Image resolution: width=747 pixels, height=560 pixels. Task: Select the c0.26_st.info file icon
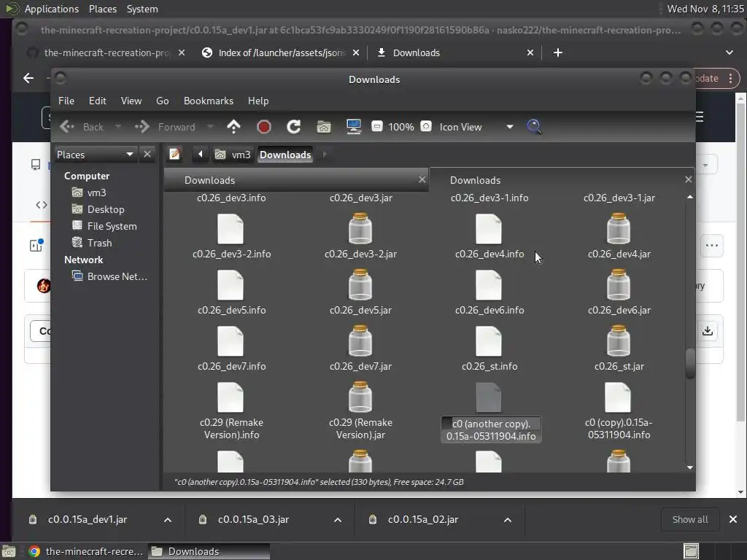point(489,341)
